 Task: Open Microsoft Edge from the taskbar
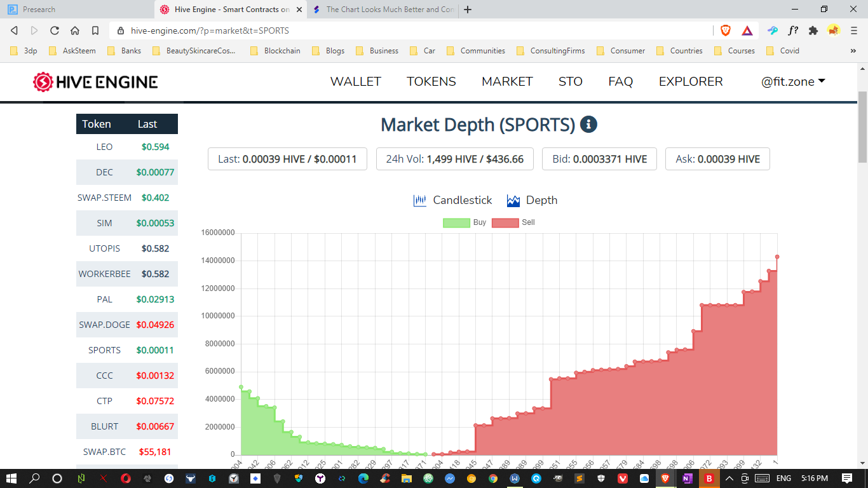pyautogui.click(x=363, y=478)
